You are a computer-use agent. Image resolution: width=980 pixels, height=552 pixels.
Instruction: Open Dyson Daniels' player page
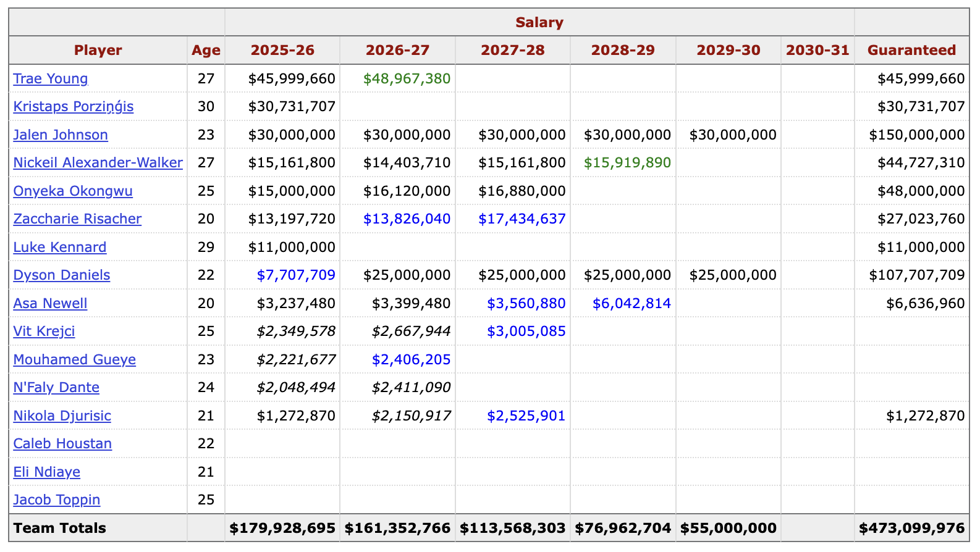coord(62,275)
